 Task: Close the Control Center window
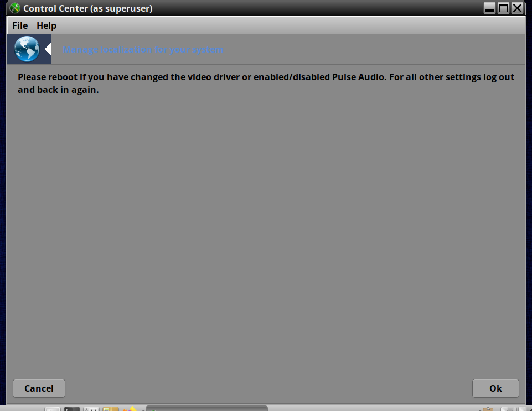518,8
